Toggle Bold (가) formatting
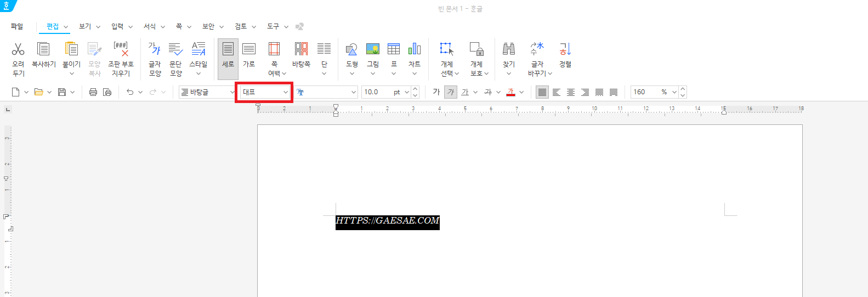This screenshot has height=297, width=868. 436,92
